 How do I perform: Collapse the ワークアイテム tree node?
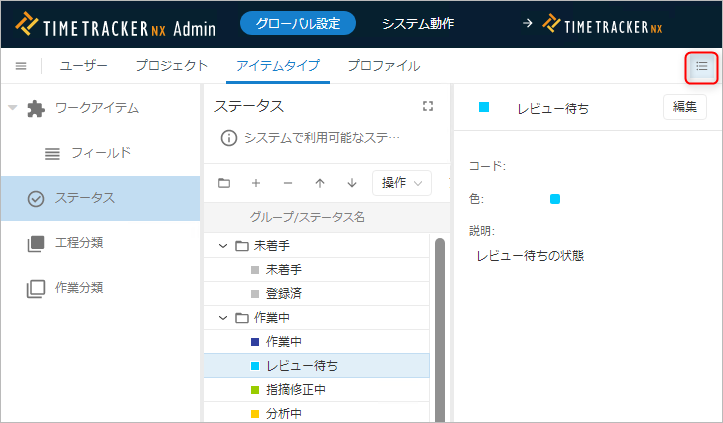coord(13,108)
